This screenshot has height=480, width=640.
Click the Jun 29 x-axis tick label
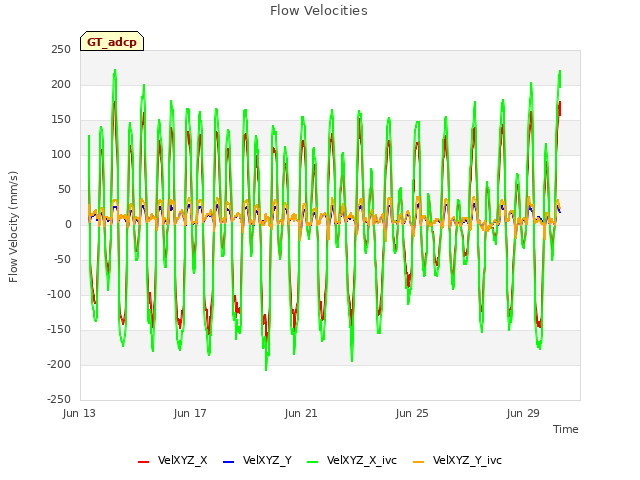(523, 413)
